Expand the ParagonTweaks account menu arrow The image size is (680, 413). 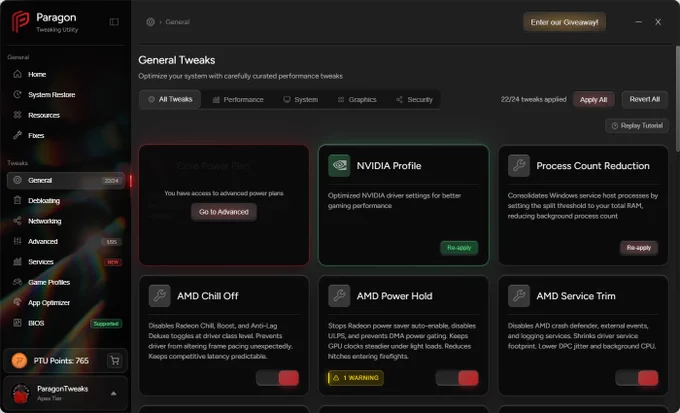pyautogui.click(x=114, y=393)
